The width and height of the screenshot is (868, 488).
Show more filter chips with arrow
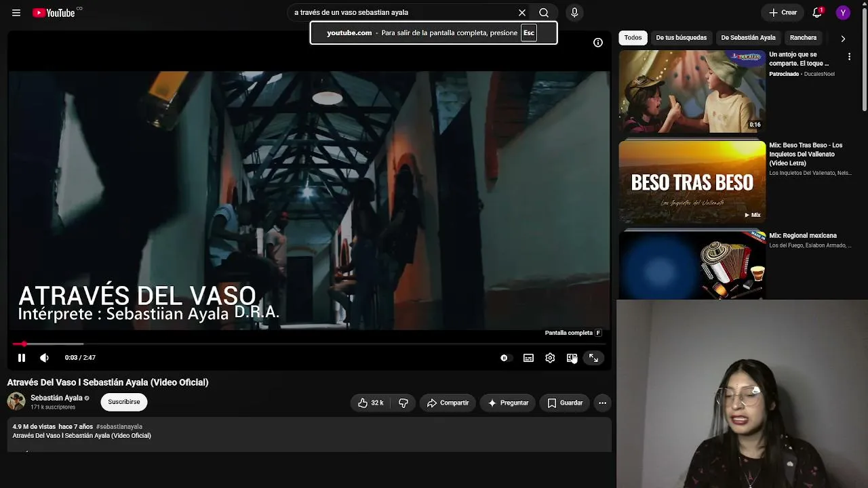pos(843,39)
